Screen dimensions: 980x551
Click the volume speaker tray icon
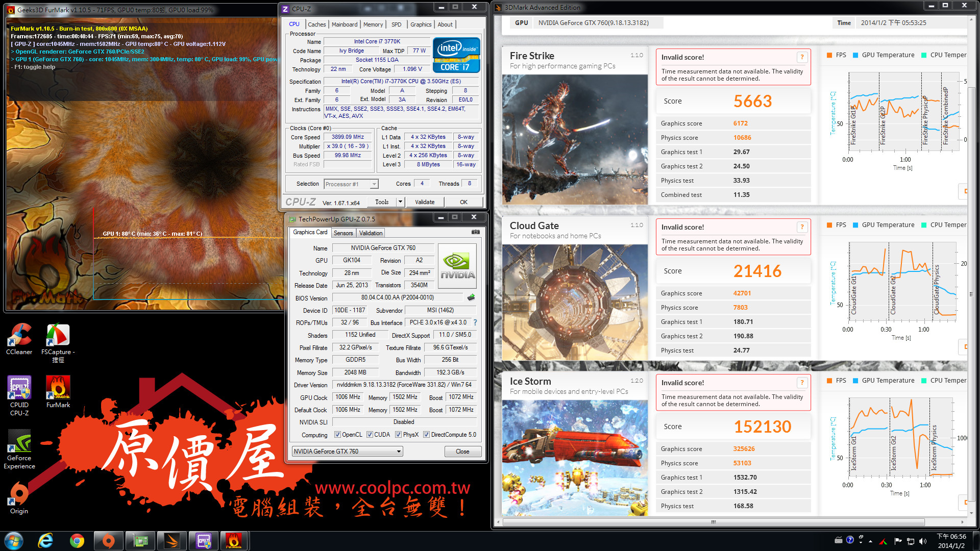pyautogui.click(x=922, y=541)
